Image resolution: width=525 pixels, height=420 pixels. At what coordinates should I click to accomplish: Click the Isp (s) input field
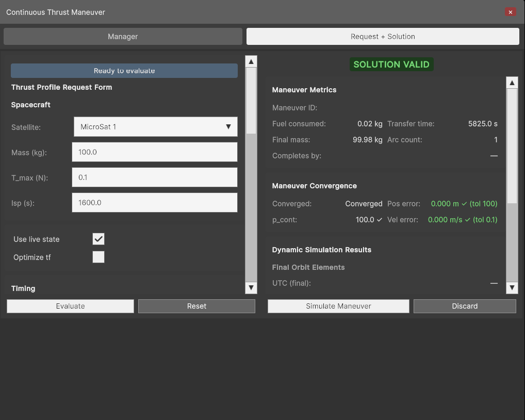click(x=155, y=203)
